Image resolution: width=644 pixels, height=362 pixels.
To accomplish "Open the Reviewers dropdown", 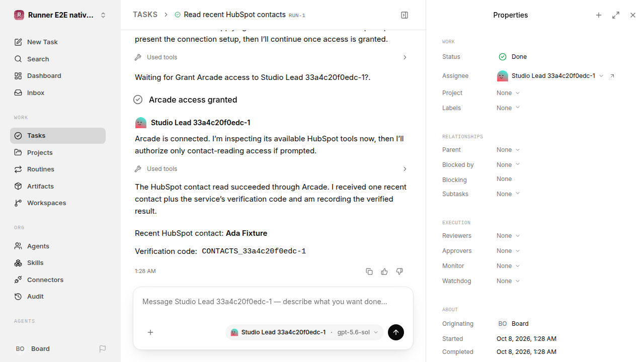I will point(508,236).
